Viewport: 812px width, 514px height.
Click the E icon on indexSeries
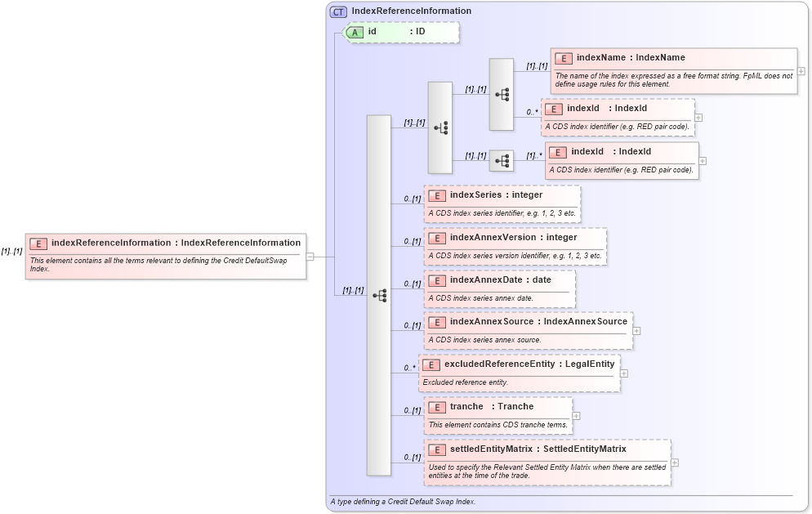click(x=435, y=194)
